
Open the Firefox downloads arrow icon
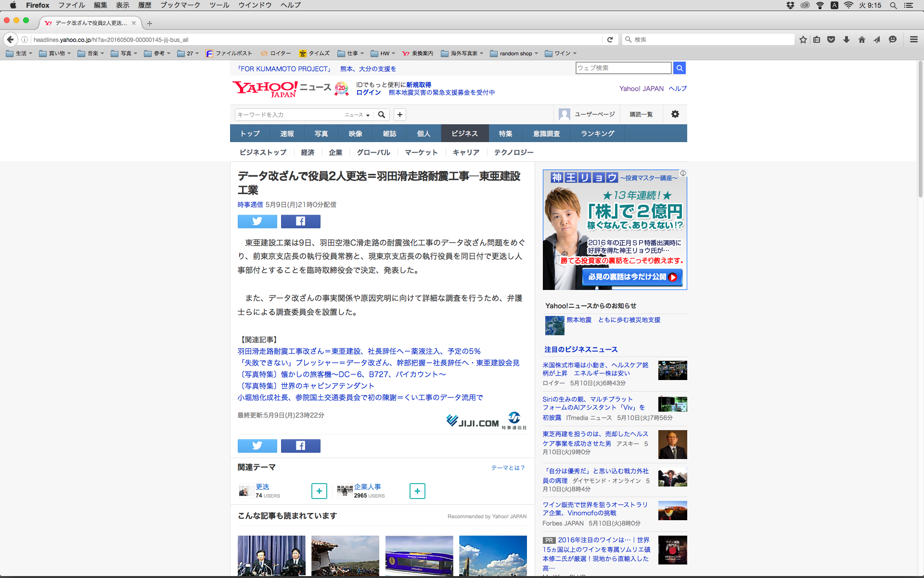pyautogui.click(x=847, y=39)
